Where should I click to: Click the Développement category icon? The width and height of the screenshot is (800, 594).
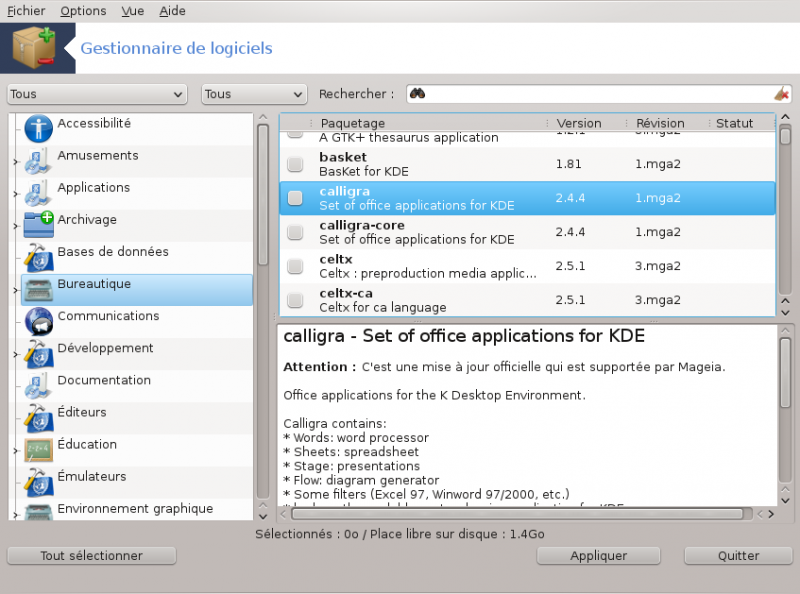(38, 354)
